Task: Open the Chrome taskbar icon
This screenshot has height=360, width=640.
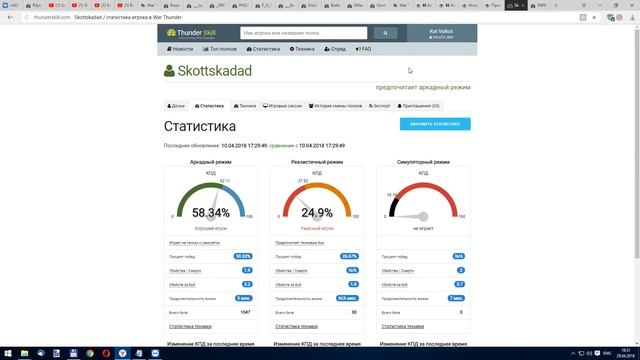Action: click(90, 353)
